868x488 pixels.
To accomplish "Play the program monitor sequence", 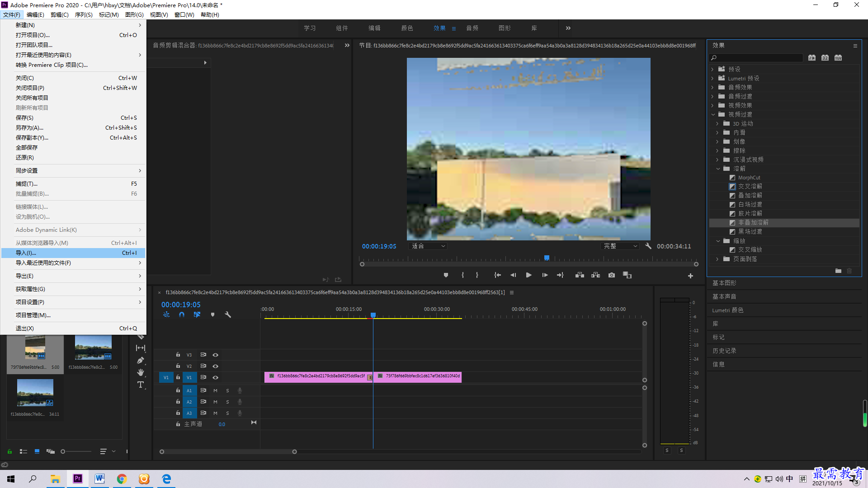I will pos(528,275).
